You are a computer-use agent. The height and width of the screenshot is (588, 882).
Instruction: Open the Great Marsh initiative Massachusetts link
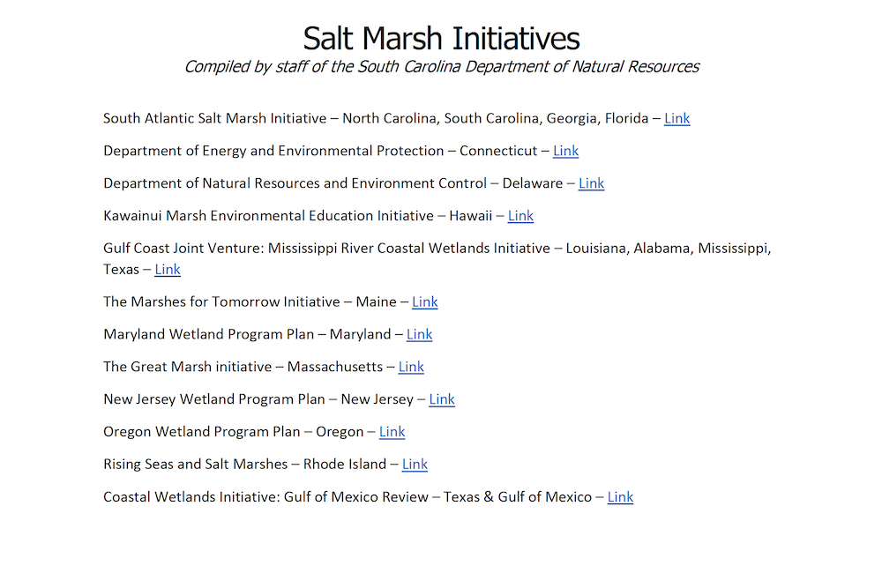(411, 368)
